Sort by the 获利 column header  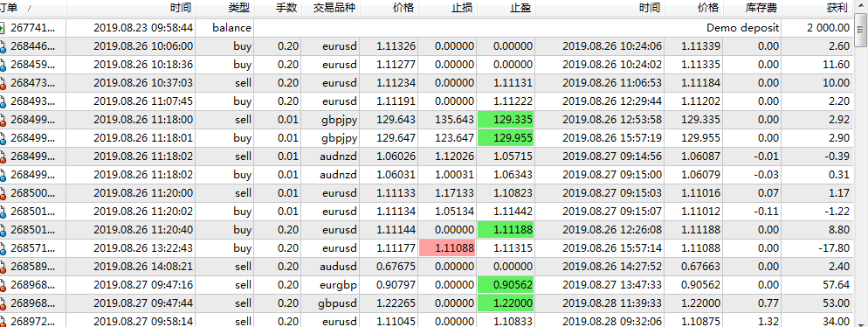pyautogui.click(x=817, y=9)
